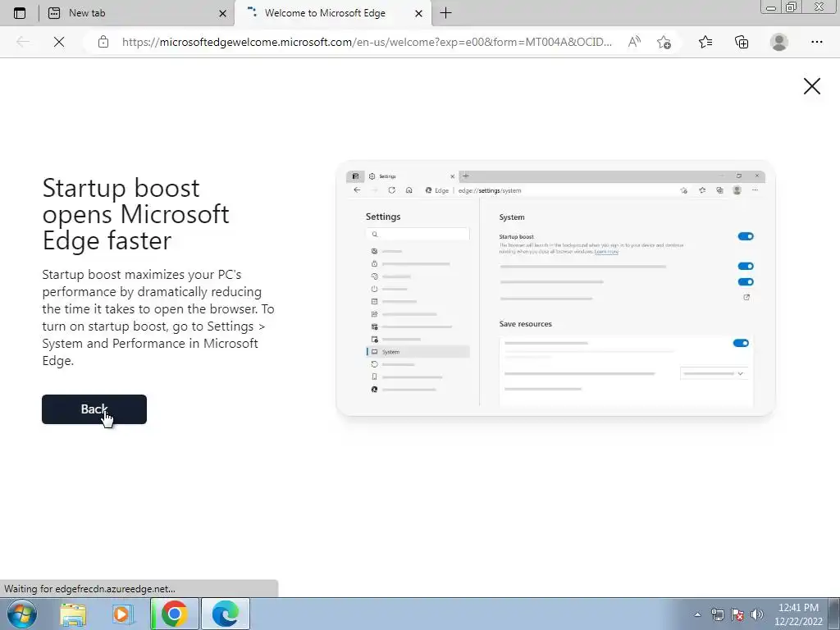
Task: Switch to the New tab tab
Action: click(137, 13)
